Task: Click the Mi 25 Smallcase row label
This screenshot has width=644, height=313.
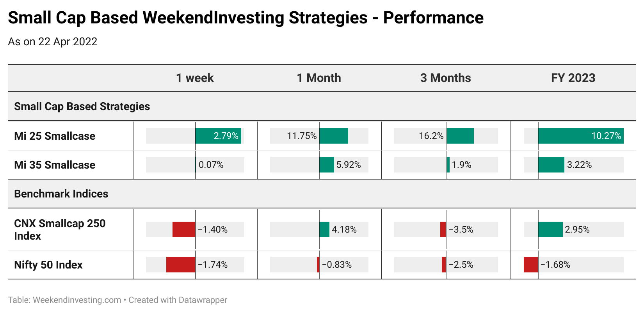Action: tap(55, 136)
